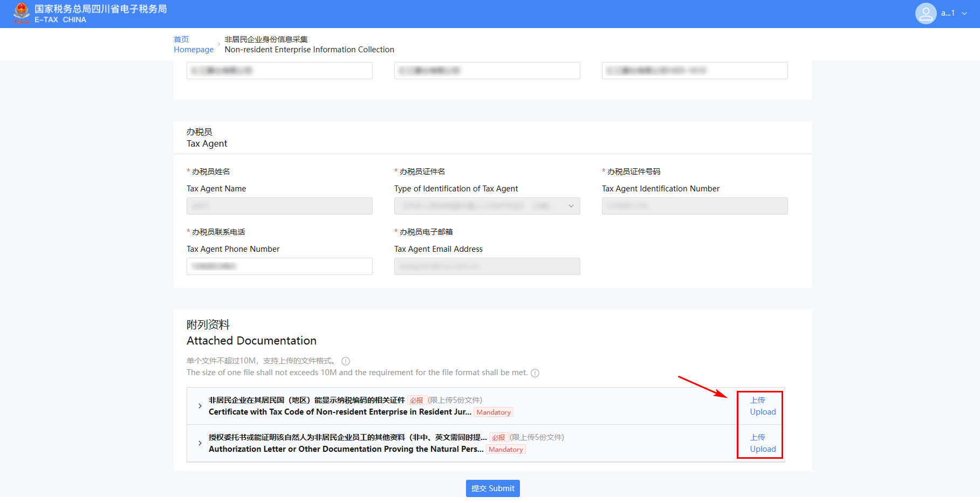Click the Tax Agent Identification Number field
The width and height of the screenshot is (980, 503).
pyautogui.click(x=694, y=206)
